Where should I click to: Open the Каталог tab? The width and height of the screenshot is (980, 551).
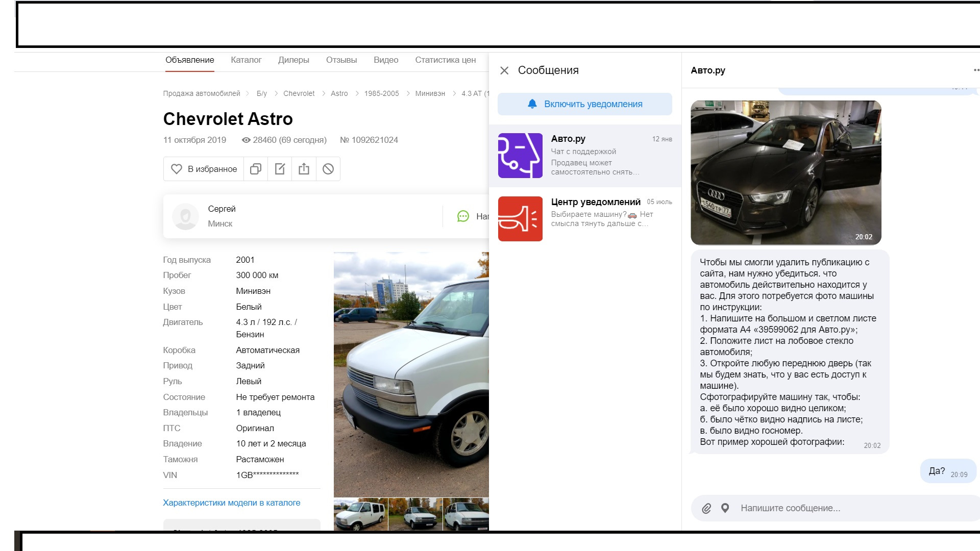tap(246, 60)
